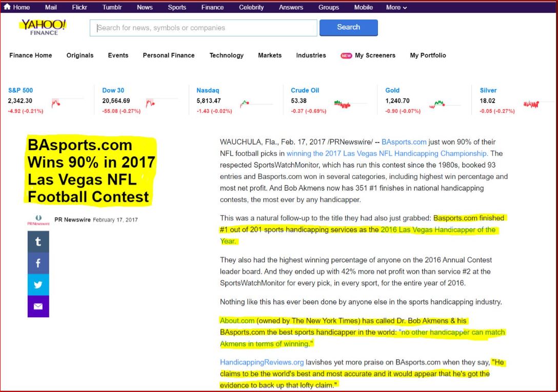Click the Silver value 18.02
The width and height of the screenshot is (558, 392).
coord(488,101)
